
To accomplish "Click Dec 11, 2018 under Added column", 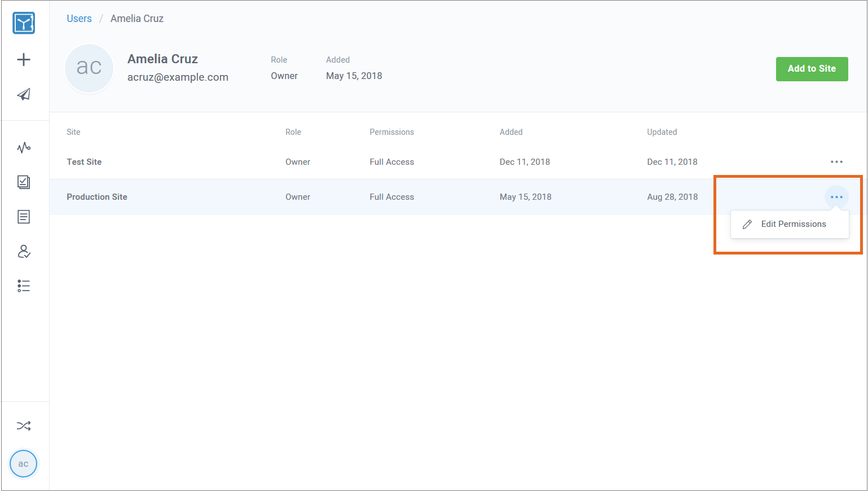I will pyautogui.click(x=525, y=162).
